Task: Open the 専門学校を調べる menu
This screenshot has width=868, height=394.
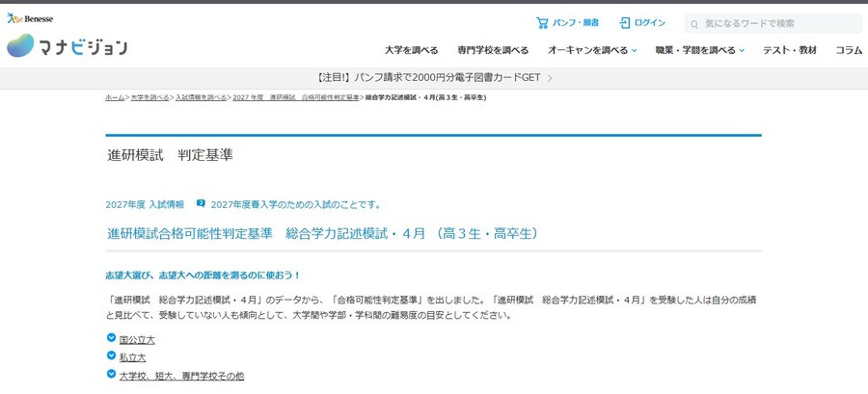Action: click(493, 50)
